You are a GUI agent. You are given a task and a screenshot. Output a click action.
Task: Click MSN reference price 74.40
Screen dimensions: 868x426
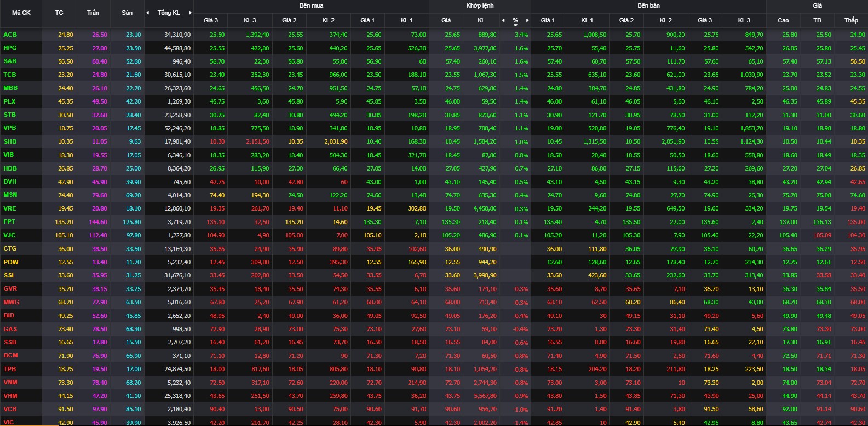(x=65, y=195)
